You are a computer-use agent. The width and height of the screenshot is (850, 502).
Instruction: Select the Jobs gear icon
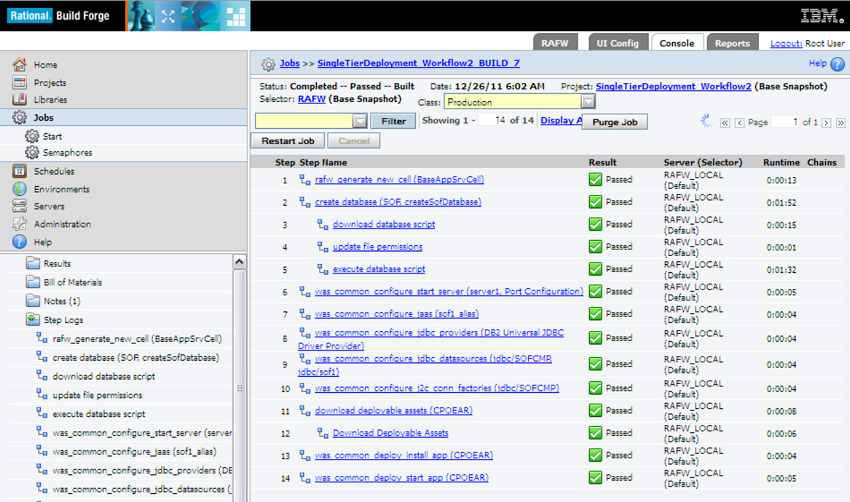pos(20,117)
